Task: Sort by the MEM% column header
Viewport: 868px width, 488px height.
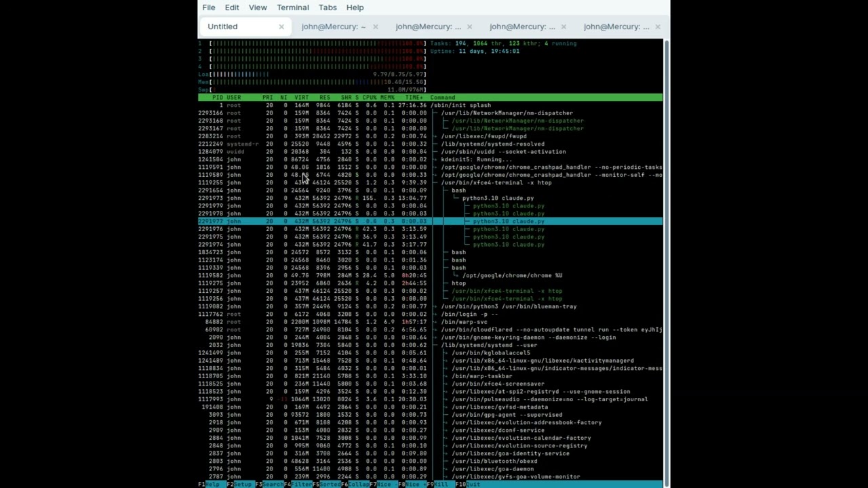Action: click(x=387, y=98)
